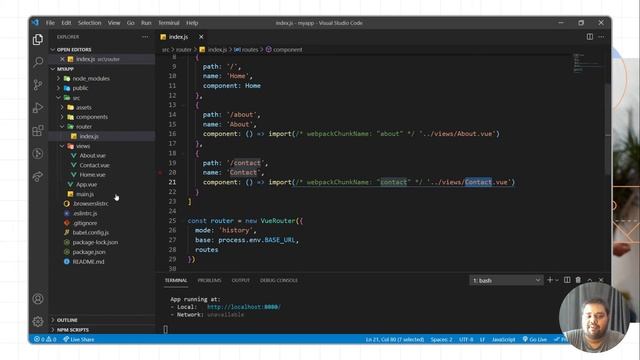Open the File menu
This screenshot has width=640, height=360.
[x=50, y=23]
